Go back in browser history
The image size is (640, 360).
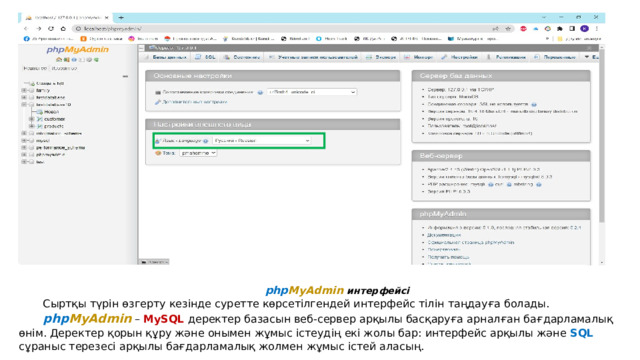[26, 29]
